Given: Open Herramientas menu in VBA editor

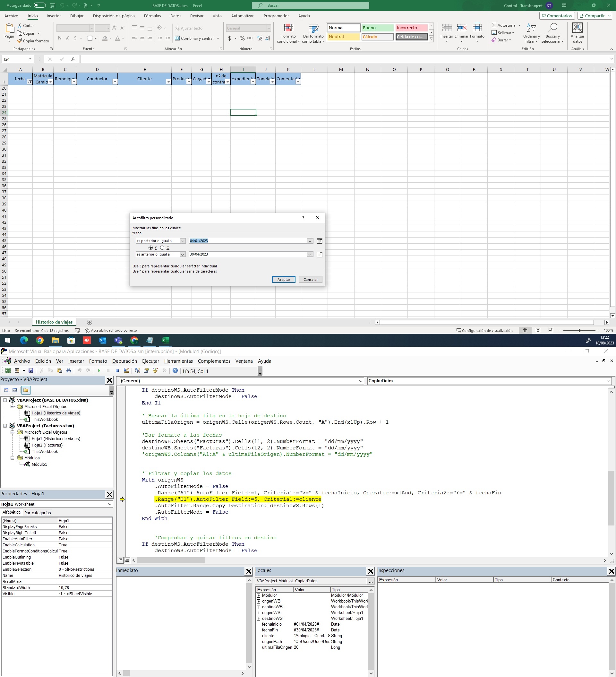Looking at the screenshot, I should click(179, 361).
